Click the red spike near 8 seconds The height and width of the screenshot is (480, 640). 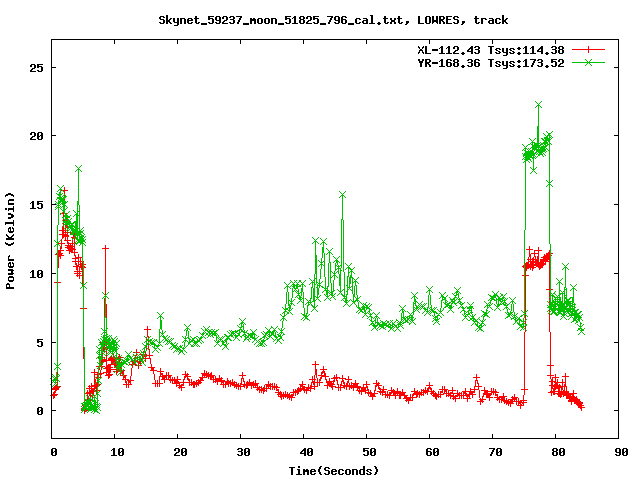click(x=105, y=248)
